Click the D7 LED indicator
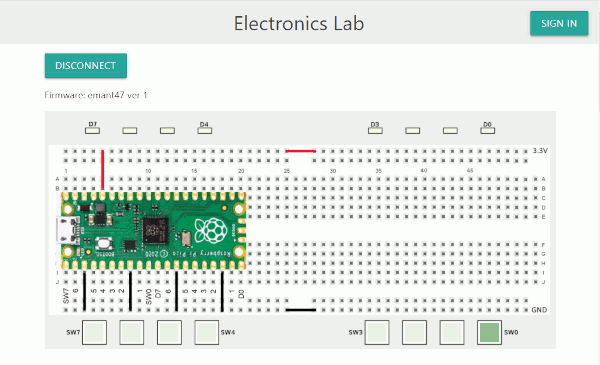600x365 pixels. tap(92, 130)
